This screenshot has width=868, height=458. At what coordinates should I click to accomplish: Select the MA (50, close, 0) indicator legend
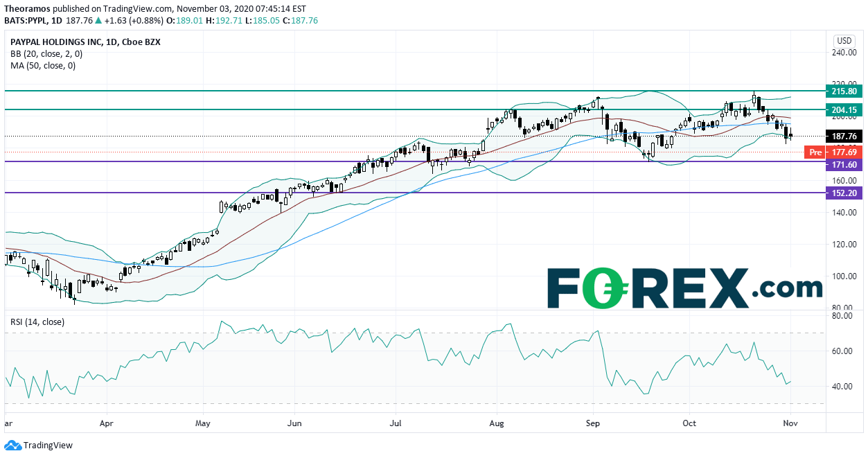(x=43, y=66)
